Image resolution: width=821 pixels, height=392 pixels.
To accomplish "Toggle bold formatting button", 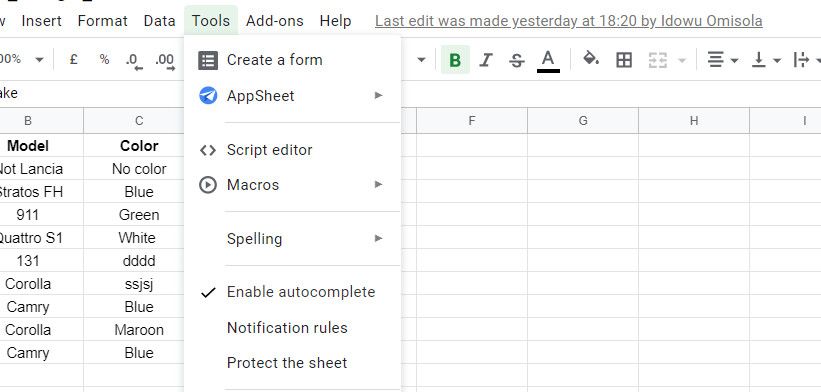I will coord(455,60).
